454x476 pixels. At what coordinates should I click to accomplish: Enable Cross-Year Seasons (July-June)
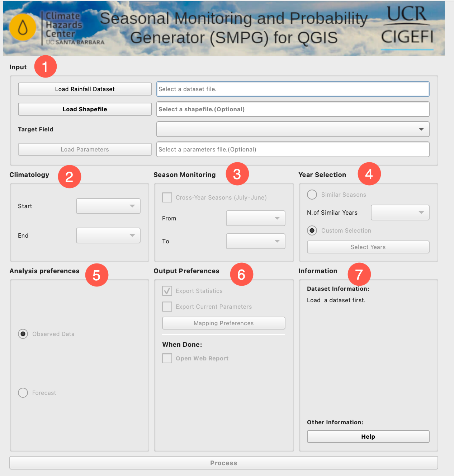tap(167, 197)
